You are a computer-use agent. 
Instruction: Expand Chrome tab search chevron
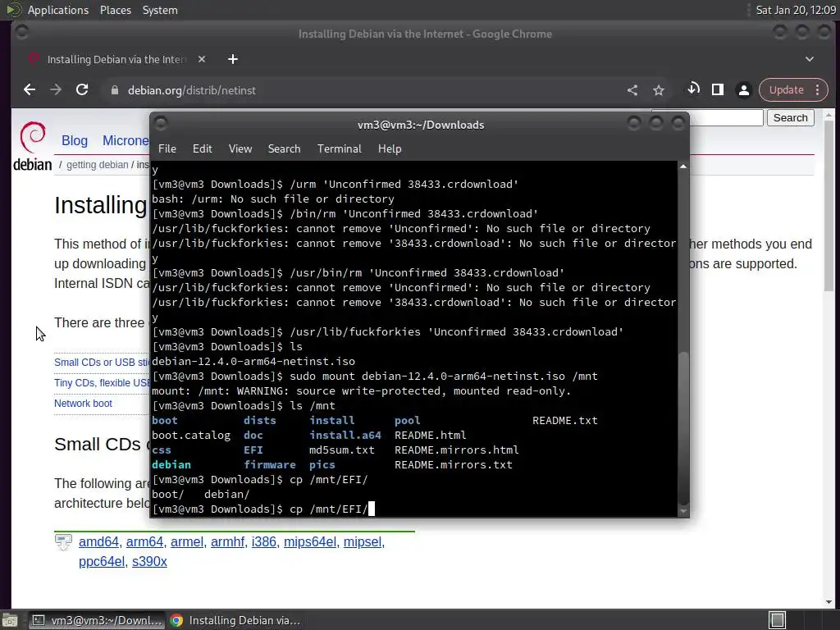click(x=810, y=59)
